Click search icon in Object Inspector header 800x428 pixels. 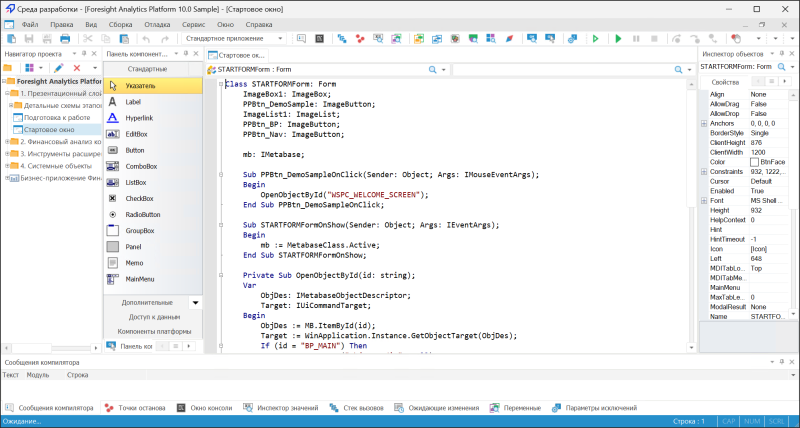(x=781, y=67)
